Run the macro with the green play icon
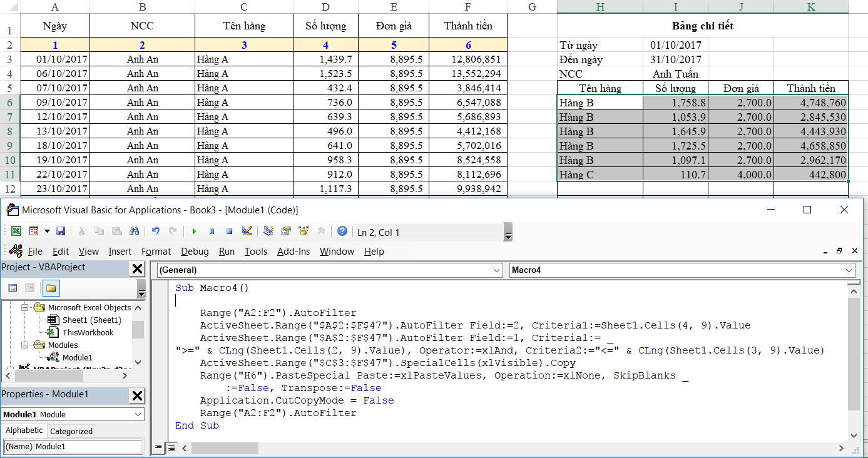Image resolution: width=868 pixels, height=458 pixels. (194, 232)
